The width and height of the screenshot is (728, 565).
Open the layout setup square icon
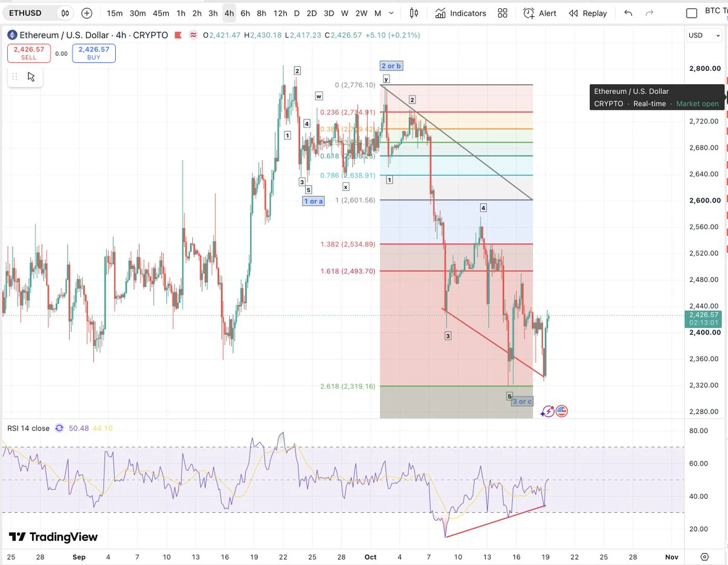pos(692,13)
